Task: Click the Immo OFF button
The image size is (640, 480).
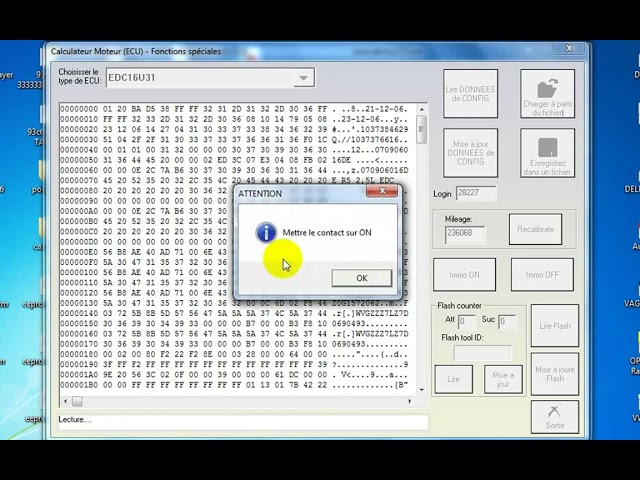Action: point(542,275)
